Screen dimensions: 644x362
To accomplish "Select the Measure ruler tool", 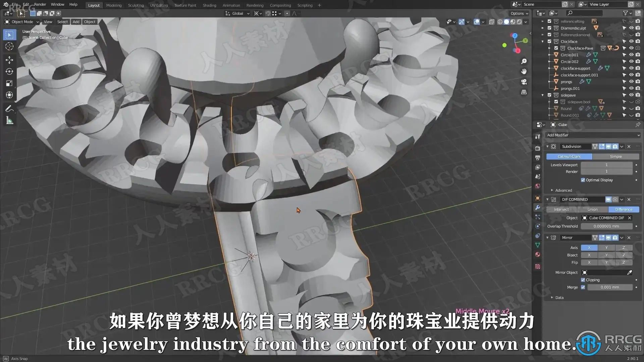I will click(x=9, y=121).
